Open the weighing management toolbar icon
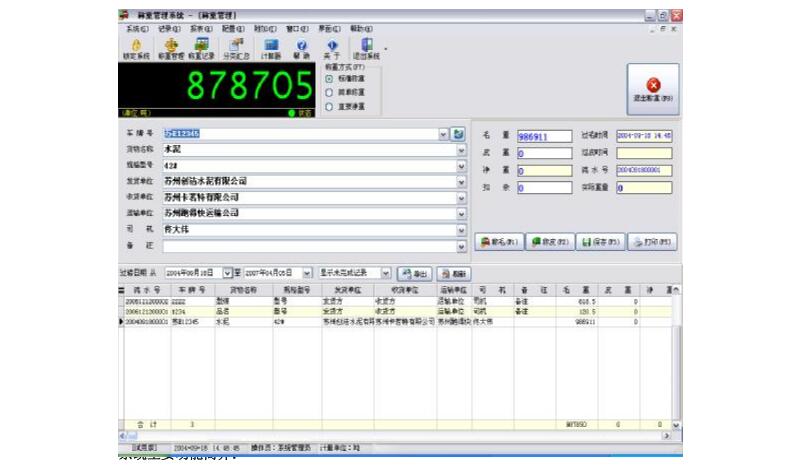 point(171,49)
